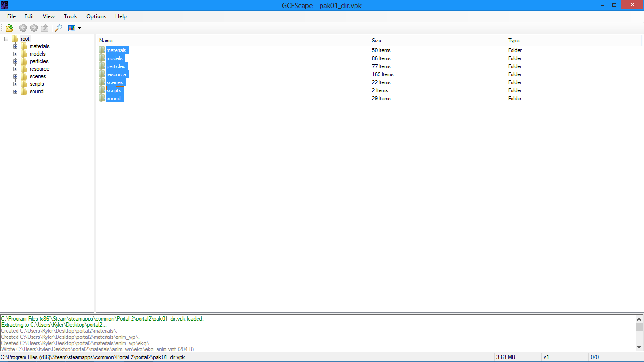The image size is (644, 362).
Task: Sort by the Name column header
Action: coord(233,41)
